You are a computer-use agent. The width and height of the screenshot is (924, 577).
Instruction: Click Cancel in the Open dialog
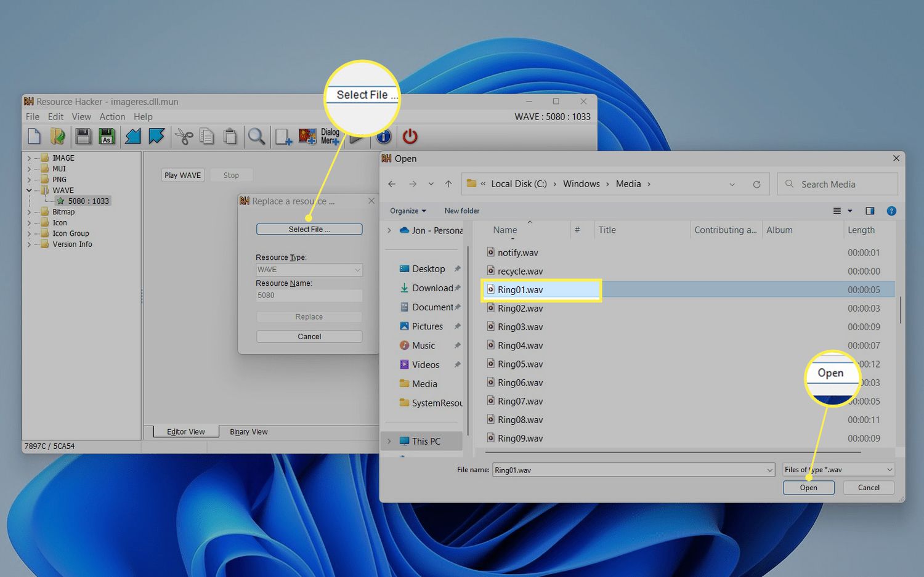869,488
